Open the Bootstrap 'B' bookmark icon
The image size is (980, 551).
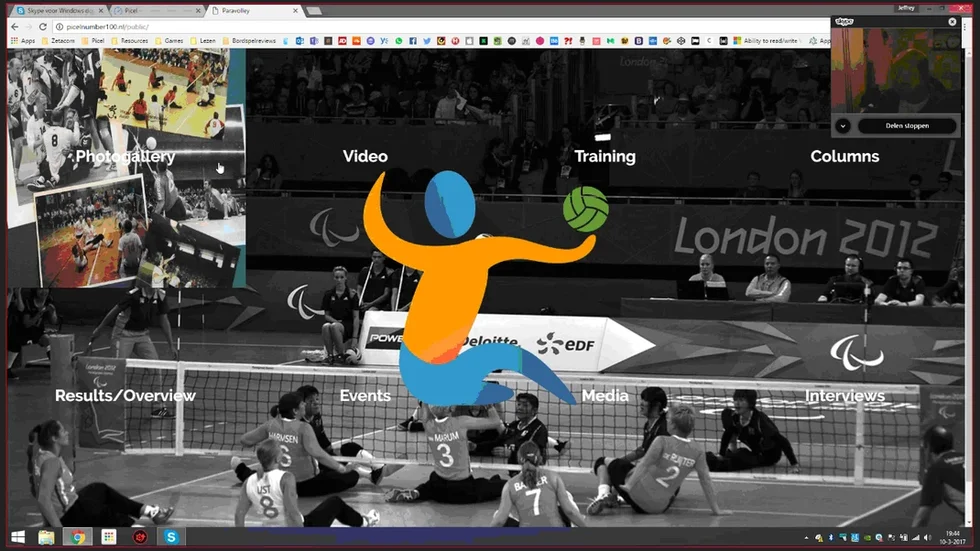tap(639, 41)
